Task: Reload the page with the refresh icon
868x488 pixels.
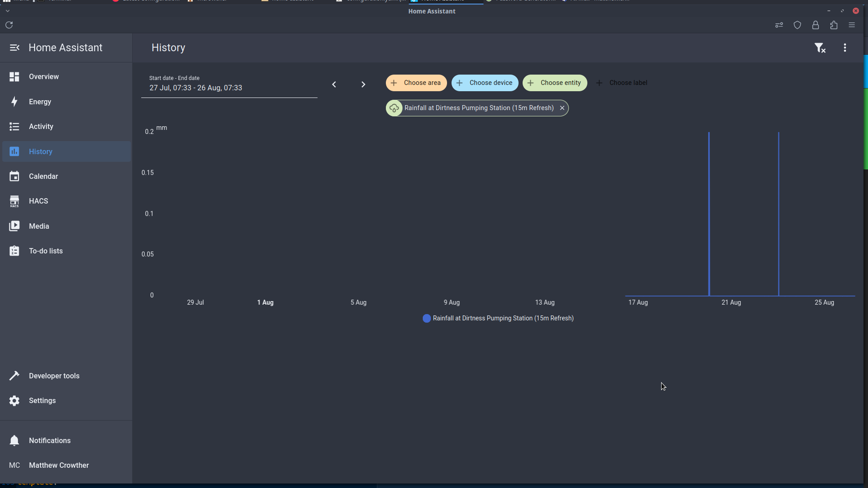Action: point(9,25)
